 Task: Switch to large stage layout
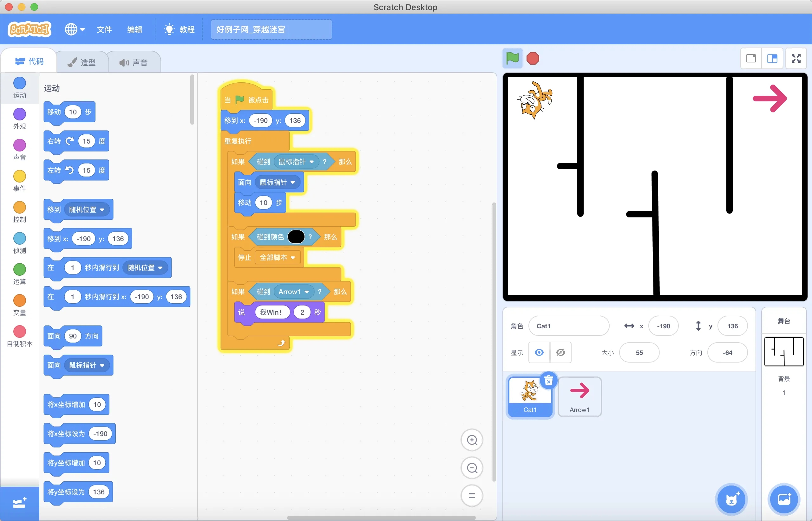coord(772,58)
